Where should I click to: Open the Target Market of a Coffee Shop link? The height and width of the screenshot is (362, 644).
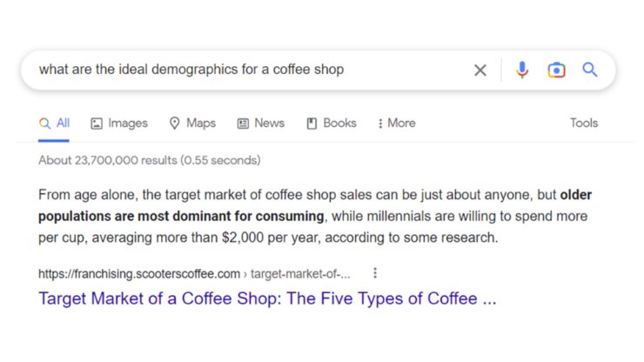point(267,298)
